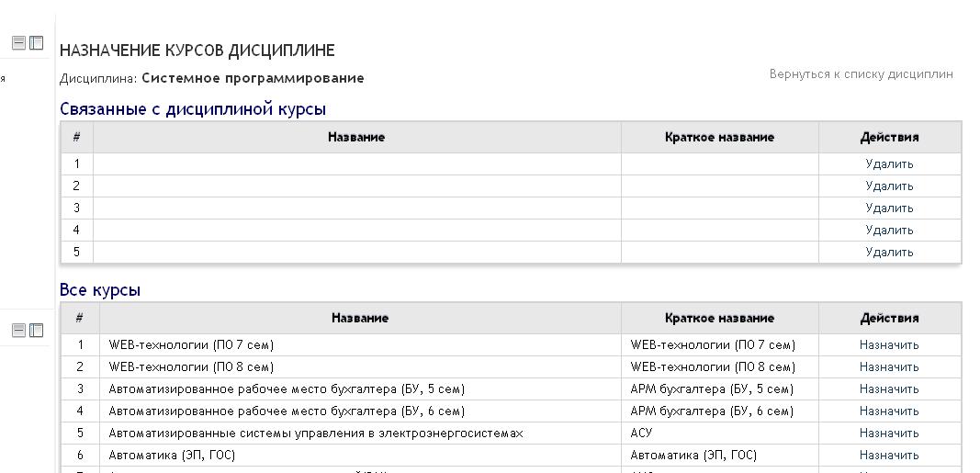Click 'Краткое название' header in the linked courses table
Screen dimensions: 980x473
click(x=719, y=137)
